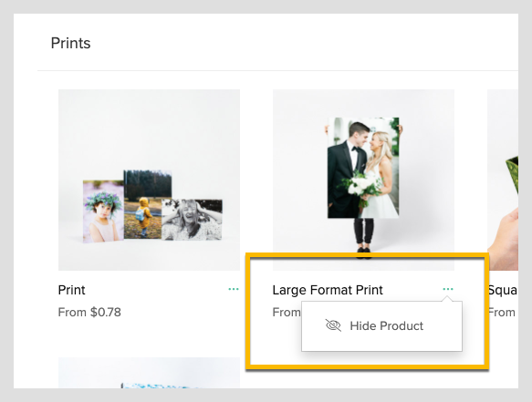This screenshot has width=532, height=402.
Task: Click the From price under Squa
Action: 502,312
